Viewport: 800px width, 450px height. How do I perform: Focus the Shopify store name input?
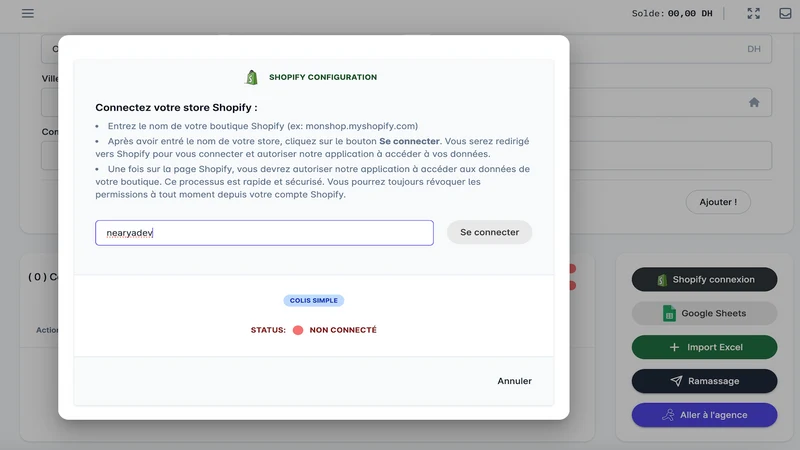(264, 233)
